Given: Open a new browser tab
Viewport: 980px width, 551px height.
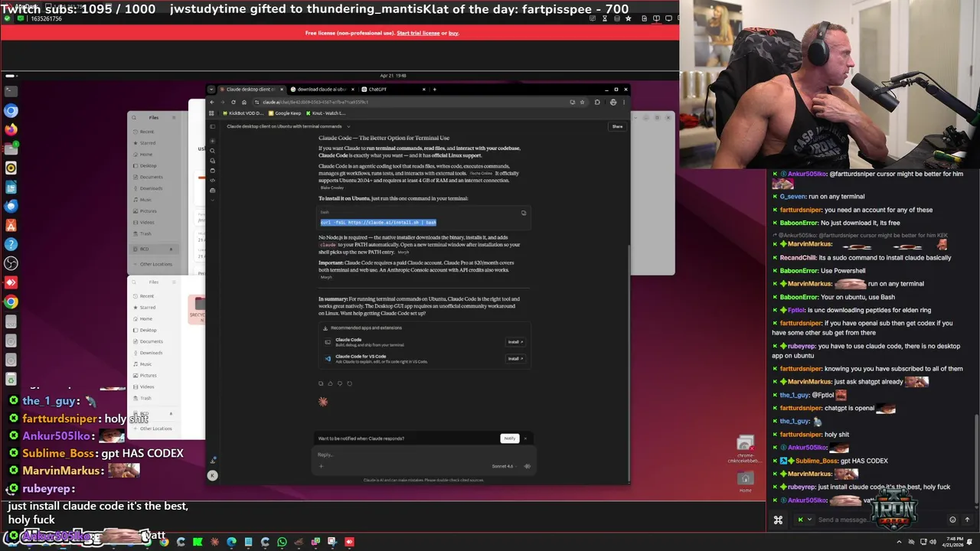Looking at the screenshot, I should click(x=434, y=90).
